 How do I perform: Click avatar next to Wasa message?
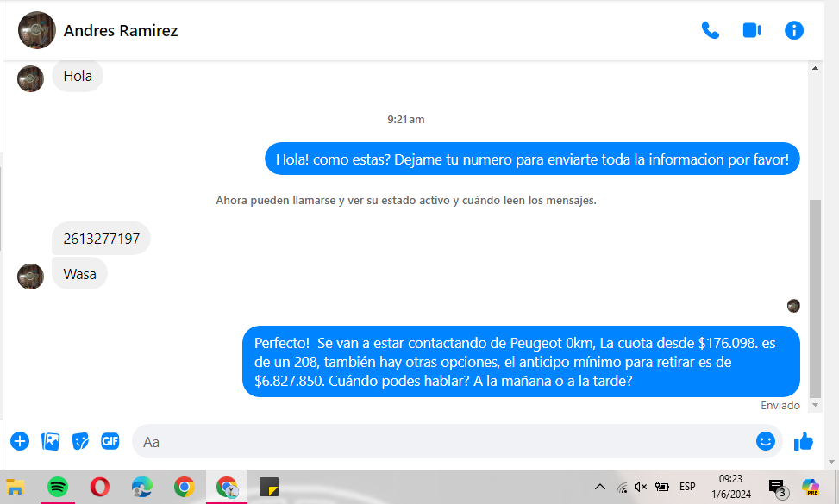[x=30, y=277]
